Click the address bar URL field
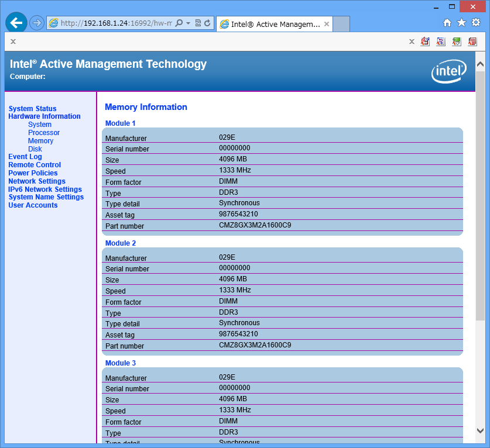This screenshot has width=490, height=448. [117, 23]
